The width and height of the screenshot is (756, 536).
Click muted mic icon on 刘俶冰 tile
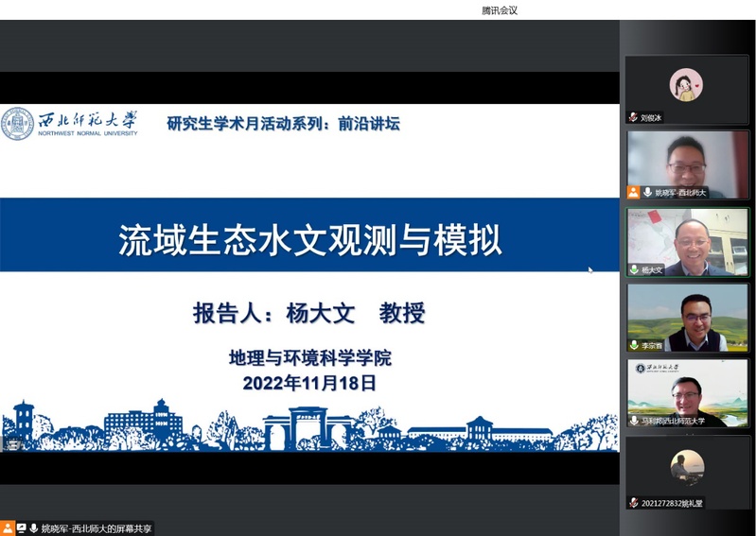coord(633,117)
